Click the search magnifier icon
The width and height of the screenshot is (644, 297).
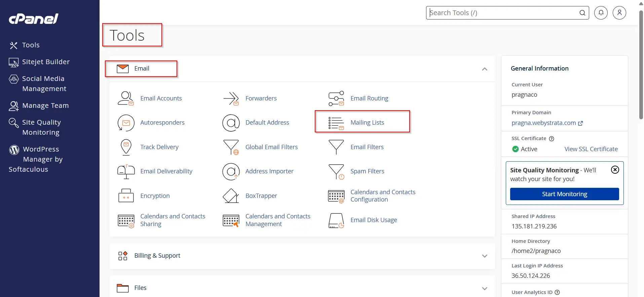tap(582, 13)
